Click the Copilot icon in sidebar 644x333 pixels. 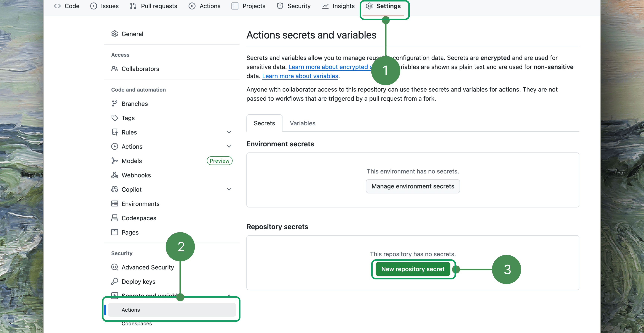(114, 189)
